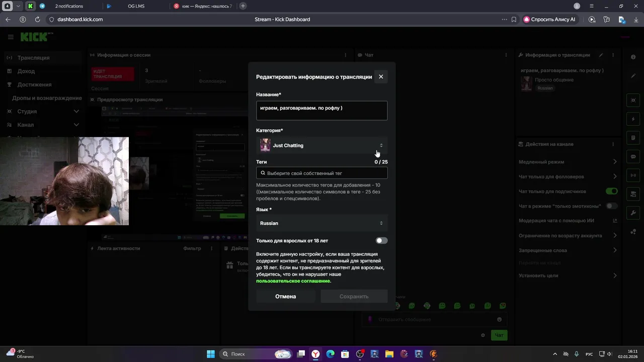This screenshot has width=644, height=362.
Task: Click pencil icon in stream info panel
Action: (601, 55)
